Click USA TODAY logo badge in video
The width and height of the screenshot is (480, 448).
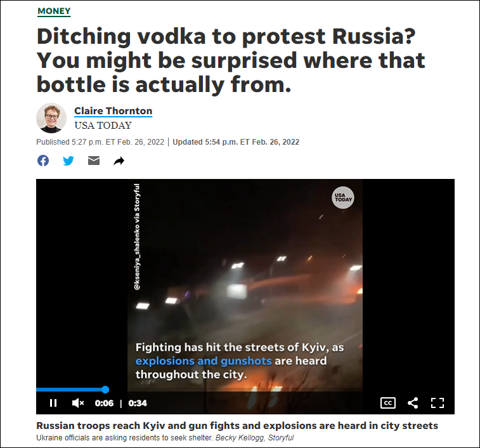click(343, 197)
